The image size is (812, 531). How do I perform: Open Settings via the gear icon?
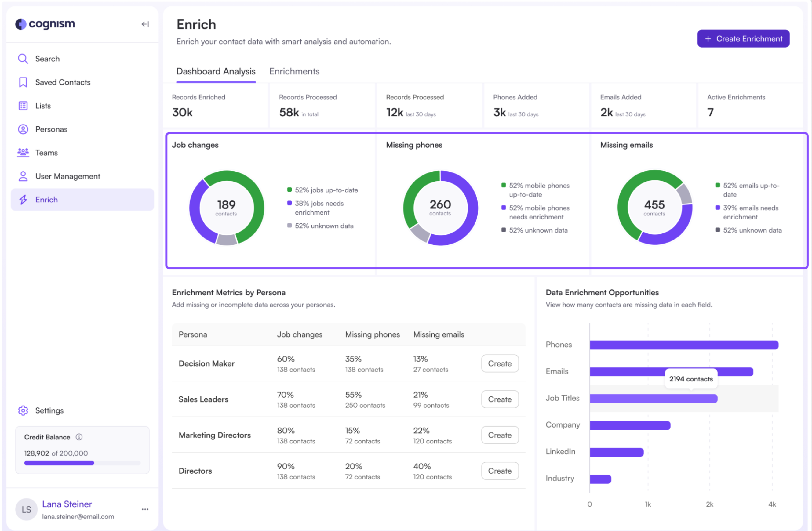tap(23, 410)
